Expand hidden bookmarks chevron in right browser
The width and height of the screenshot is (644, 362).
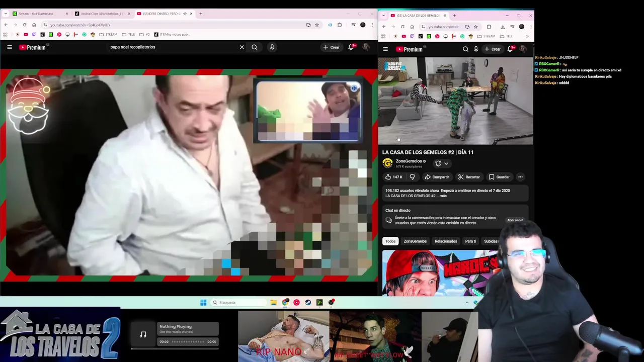pyautogui.click(x=527, y=36)
